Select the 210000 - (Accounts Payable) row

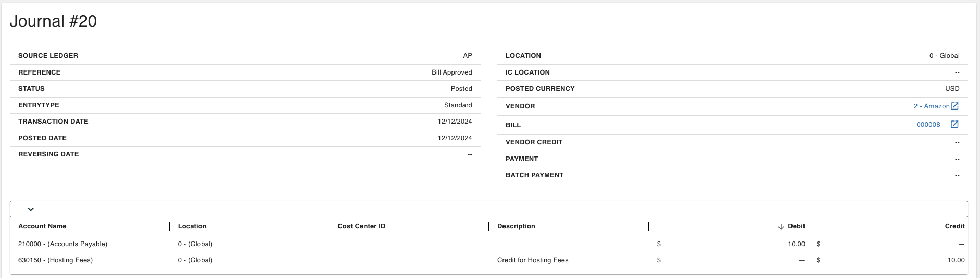(489, 244)
